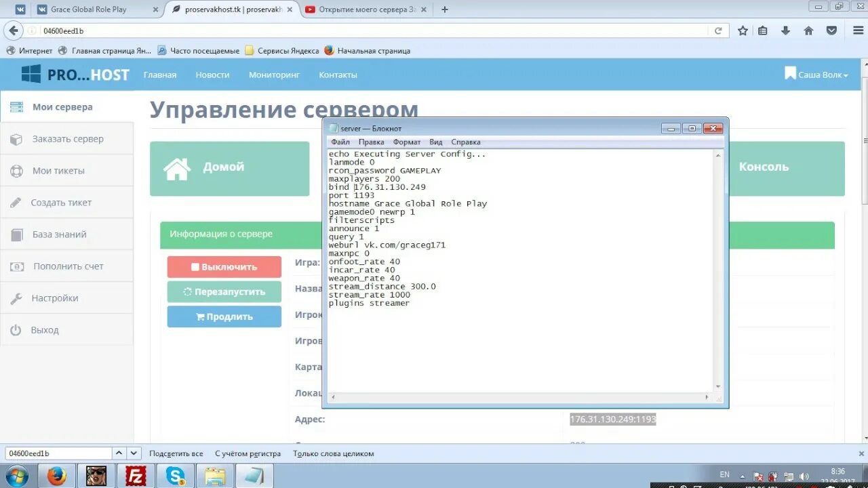Go to Firefox home page icon
868x488 pixels.
(x=808, y=30)
